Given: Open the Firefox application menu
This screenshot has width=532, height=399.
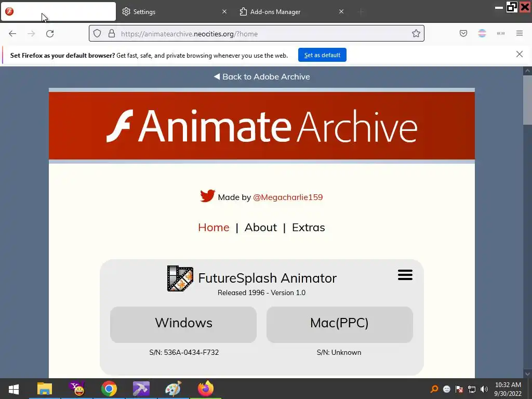Looking at the screenshot, I should coord(520,33).
